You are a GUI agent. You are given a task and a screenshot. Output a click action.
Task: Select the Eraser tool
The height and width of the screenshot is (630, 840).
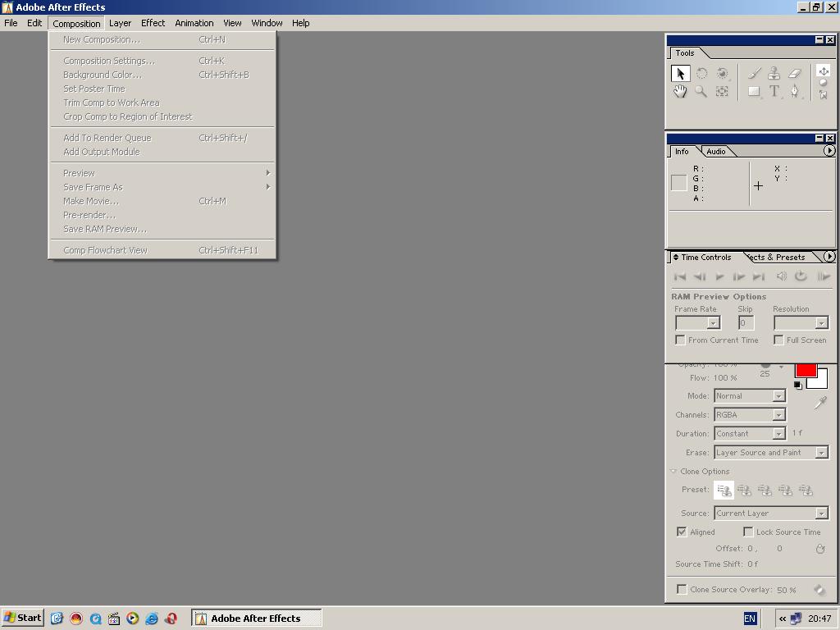[794, 73]
